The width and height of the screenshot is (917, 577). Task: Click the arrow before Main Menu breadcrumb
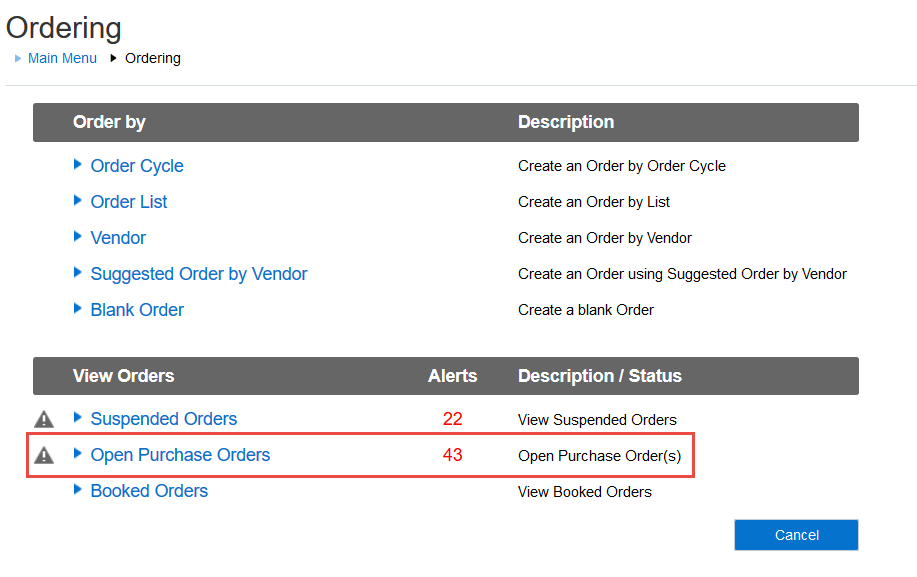point(18,58)
